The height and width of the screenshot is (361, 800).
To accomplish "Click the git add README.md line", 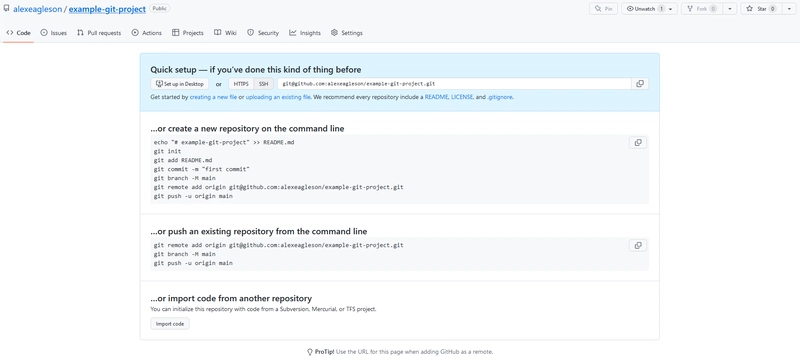I will (183, 160).
